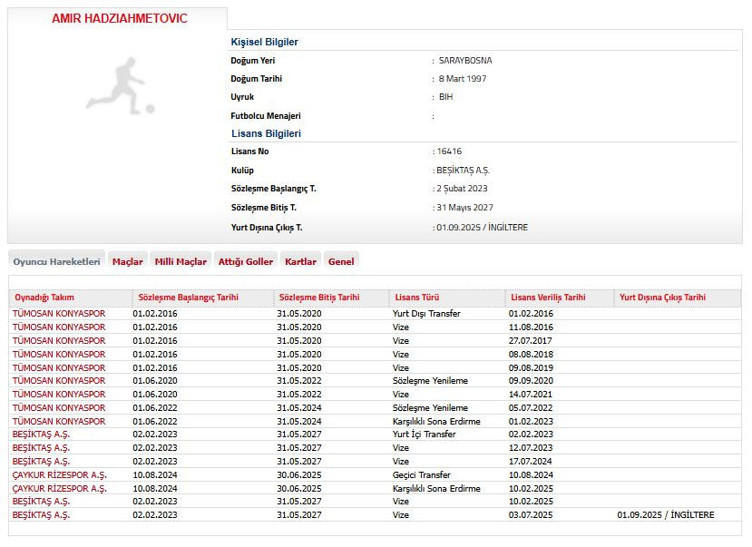Switch to the Maçlar tab
Image resolution: width=752 pixels, height=547 pixels.
click(128, 262)
